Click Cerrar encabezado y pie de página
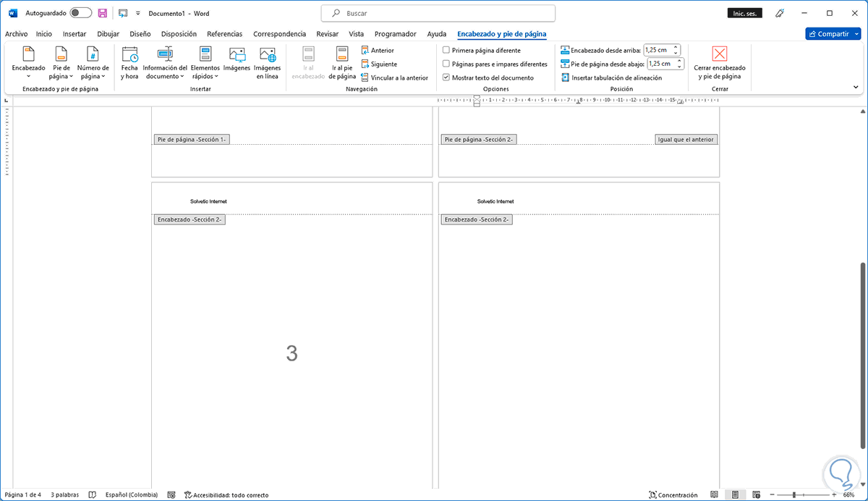The image size is (868, 501). [719, 62]
